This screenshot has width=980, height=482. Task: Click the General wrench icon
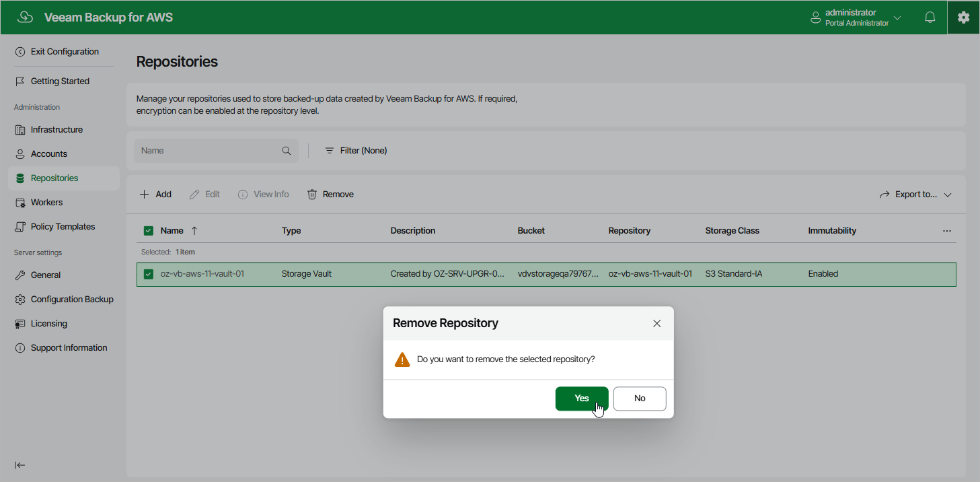coord(20,275)
